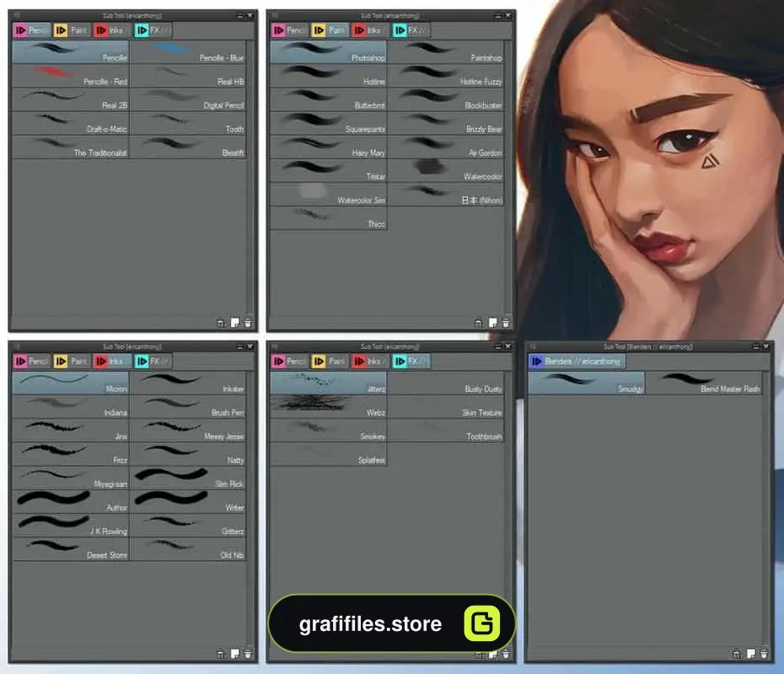Select the Pencille brush
The height and width of the screenshot is (674, 784).
(71, 52)
